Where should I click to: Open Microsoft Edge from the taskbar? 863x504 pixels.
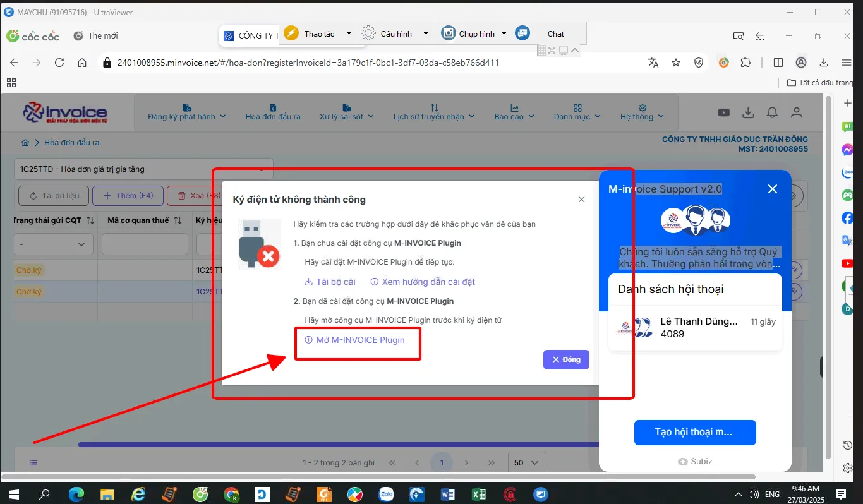(76, 495)
